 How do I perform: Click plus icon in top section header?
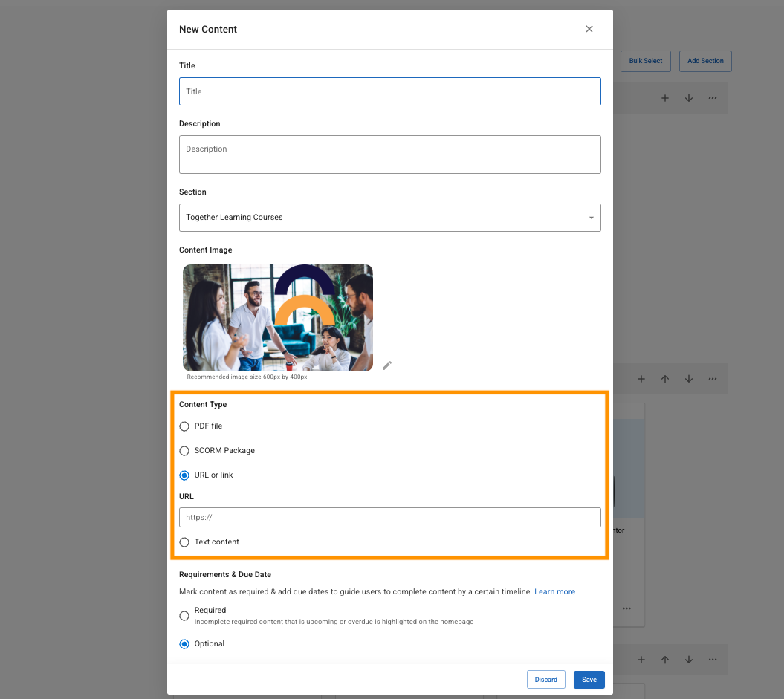[665, 98]
